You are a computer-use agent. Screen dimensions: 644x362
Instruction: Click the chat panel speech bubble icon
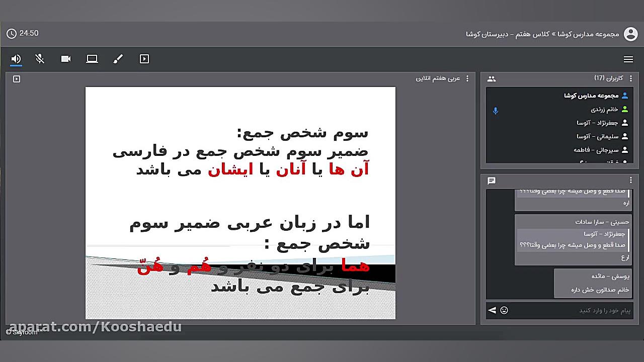pos(492,181)
